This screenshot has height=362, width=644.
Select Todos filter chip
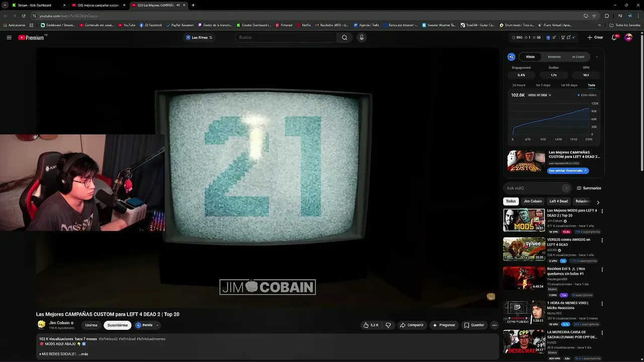pyautogui.click(x=511, y=202)
